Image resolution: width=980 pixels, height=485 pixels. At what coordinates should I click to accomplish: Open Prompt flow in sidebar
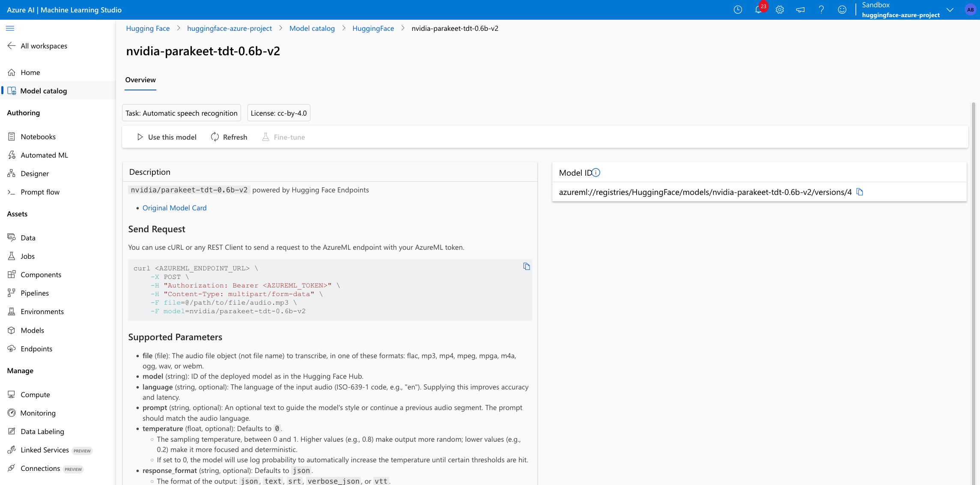pyautogui.click(x=40, y=192)
